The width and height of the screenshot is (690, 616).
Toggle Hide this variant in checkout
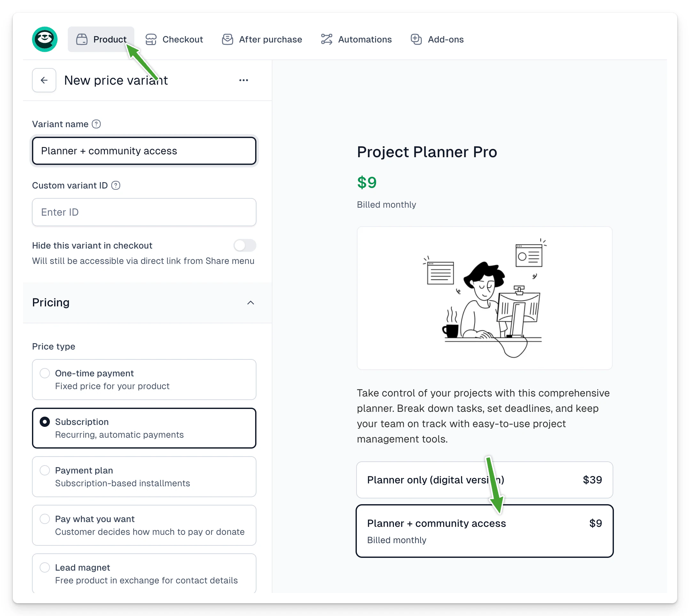pyautogui.click(x=245, y=245)
